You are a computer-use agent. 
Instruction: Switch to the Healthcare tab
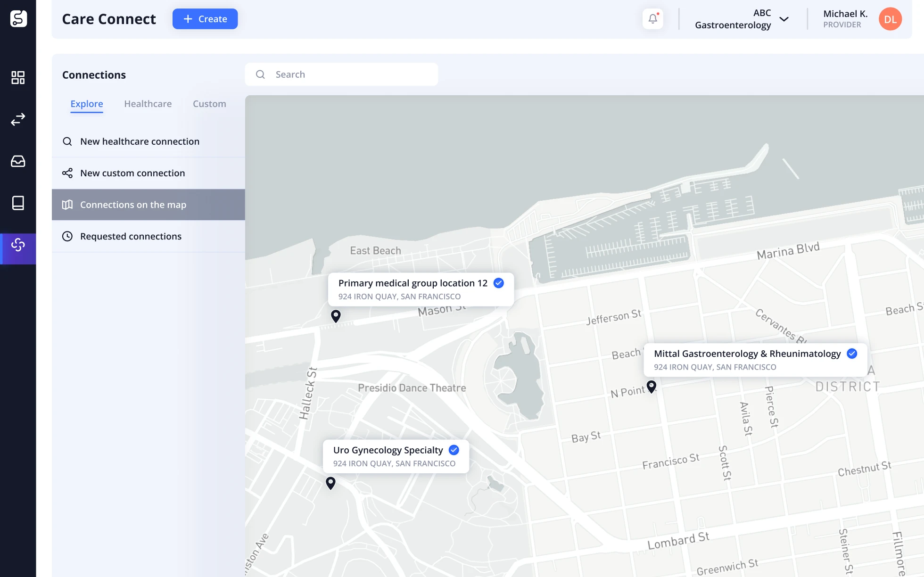148,104
